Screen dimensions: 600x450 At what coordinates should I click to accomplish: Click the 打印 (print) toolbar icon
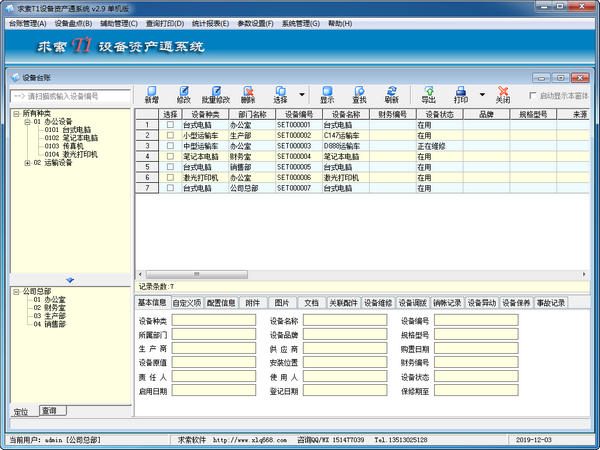(x=461, y=95)
